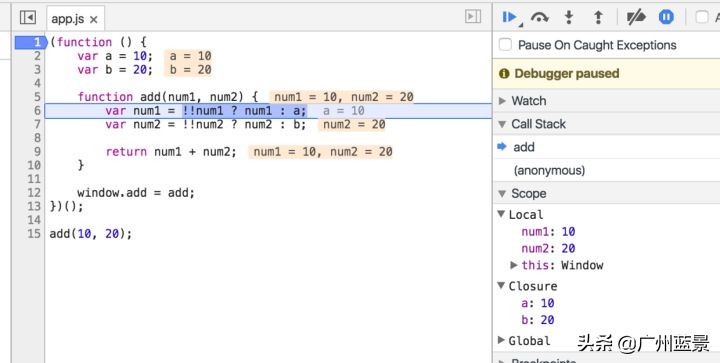
Task: Show the debugger sidebar toggle
Action: click(473, 17)
